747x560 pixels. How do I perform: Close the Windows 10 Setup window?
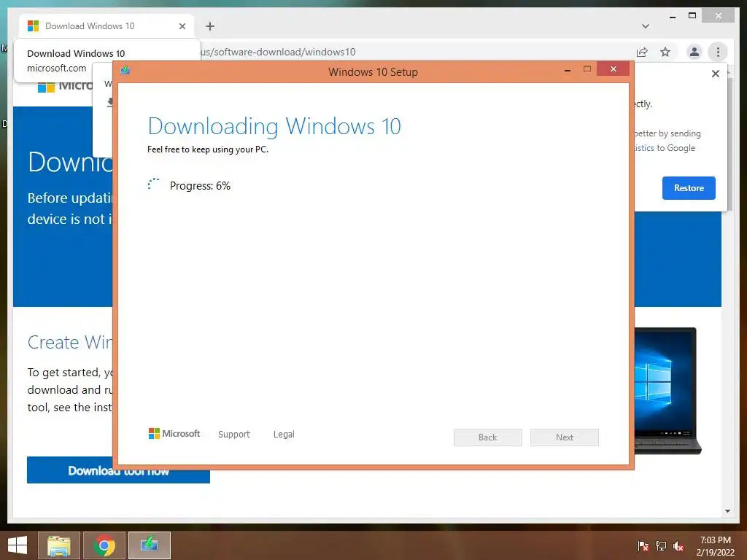613,69
